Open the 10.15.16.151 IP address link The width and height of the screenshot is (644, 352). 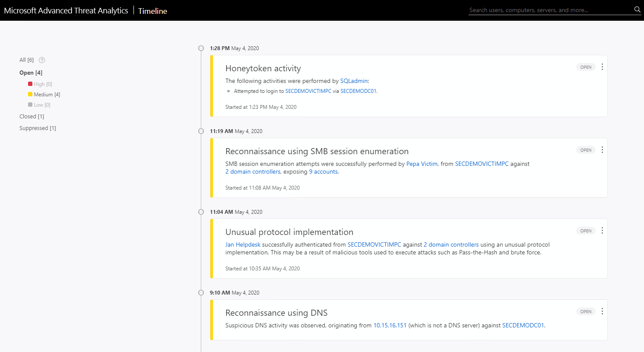coord(390,325)
